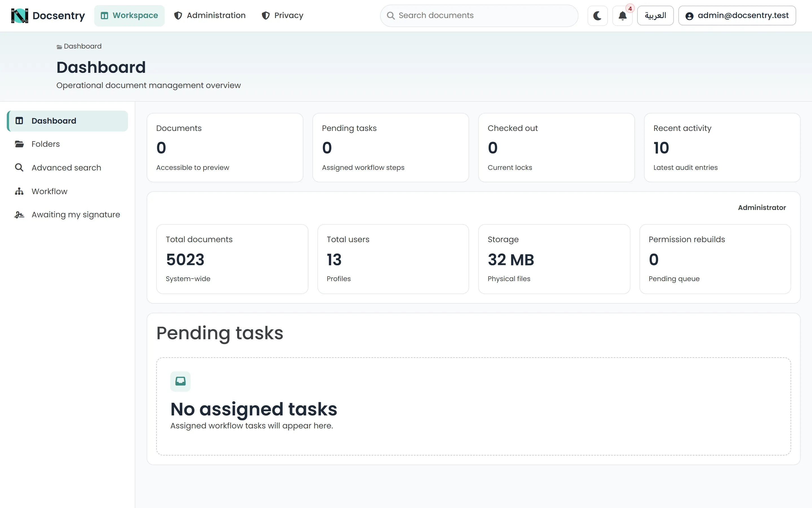This screenshot has width=812, height=508.
Task: Open Folders in the sidebar
Action: [67, 144]
